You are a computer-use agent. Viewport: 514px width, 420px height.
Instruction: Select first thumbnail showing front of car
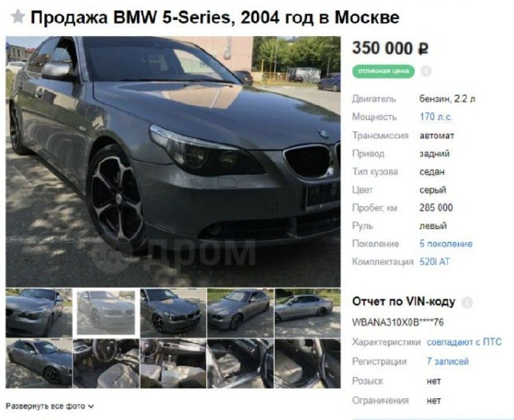tap(39, 313)
